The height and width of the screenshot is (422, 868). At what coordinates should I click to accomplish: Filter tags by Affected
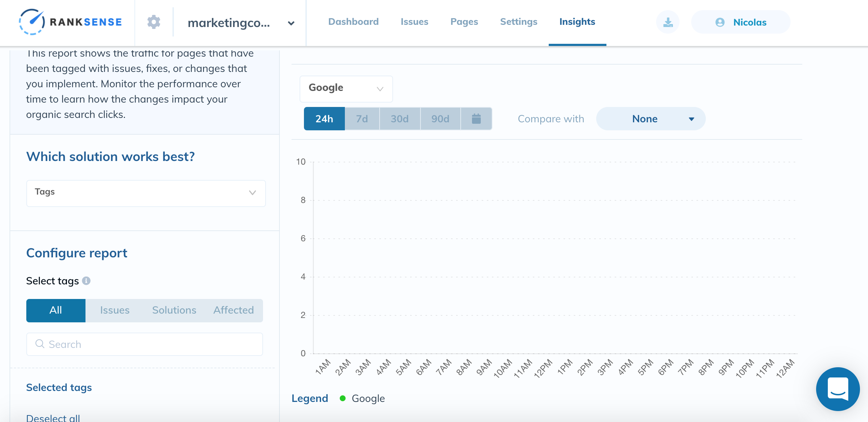pos(233,310)
